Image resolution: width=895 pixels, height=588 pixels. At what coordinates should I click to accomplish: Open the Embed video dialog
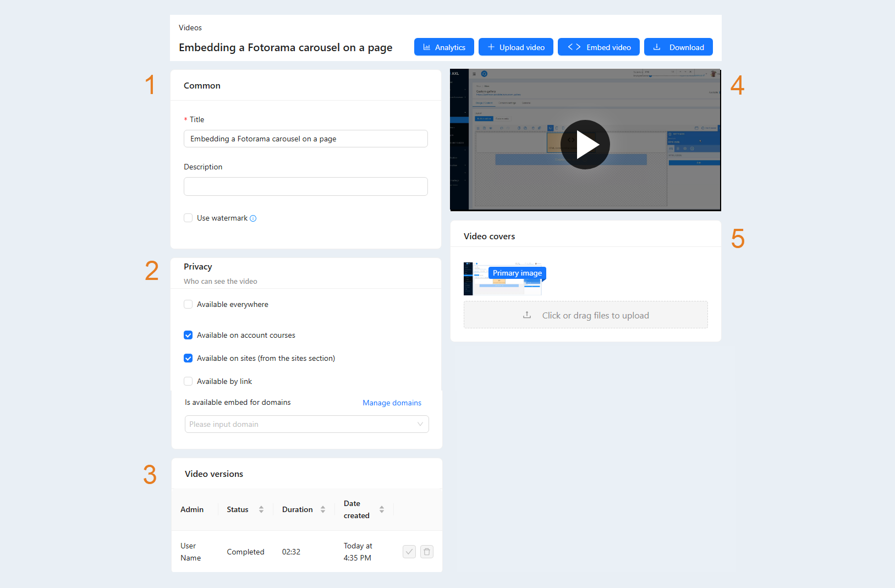click(599, 47)
